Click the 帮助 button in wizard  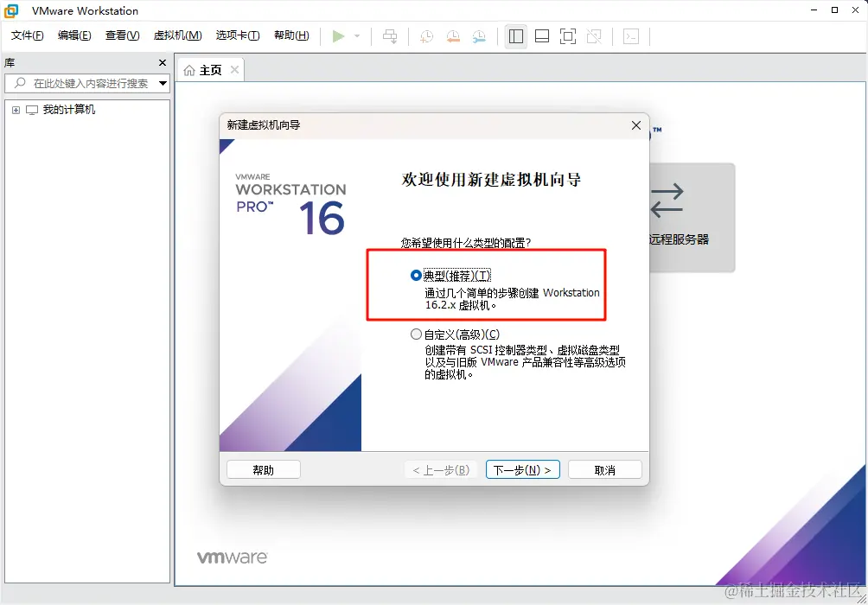[x=264, y=470]
